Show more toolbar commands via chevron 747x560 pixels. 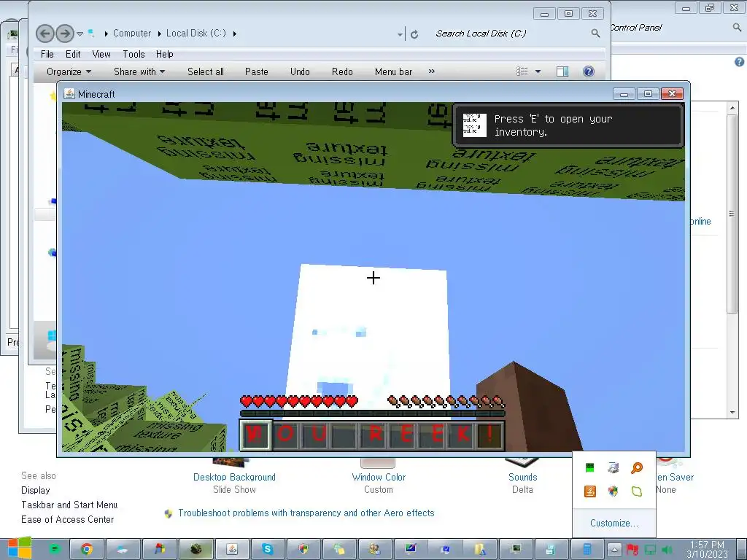[432, 71]
